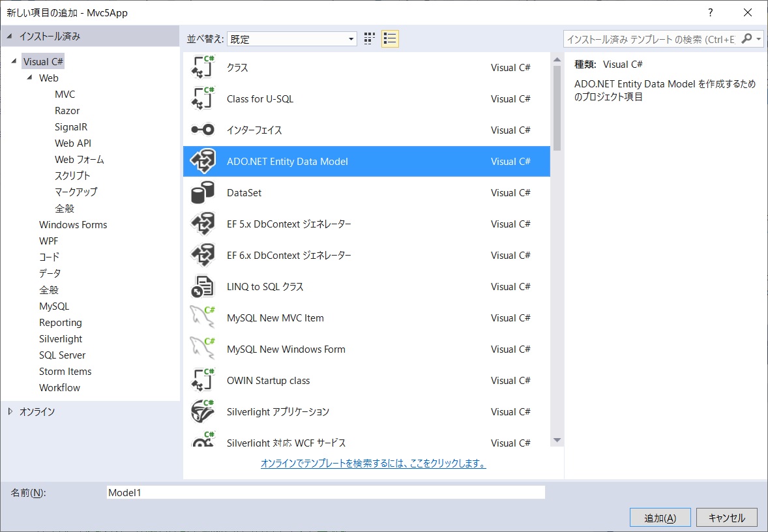This screenshot has width=768, height=532.
Task: Click the Class for U-SQL icon
Action: tap(202, 99)
